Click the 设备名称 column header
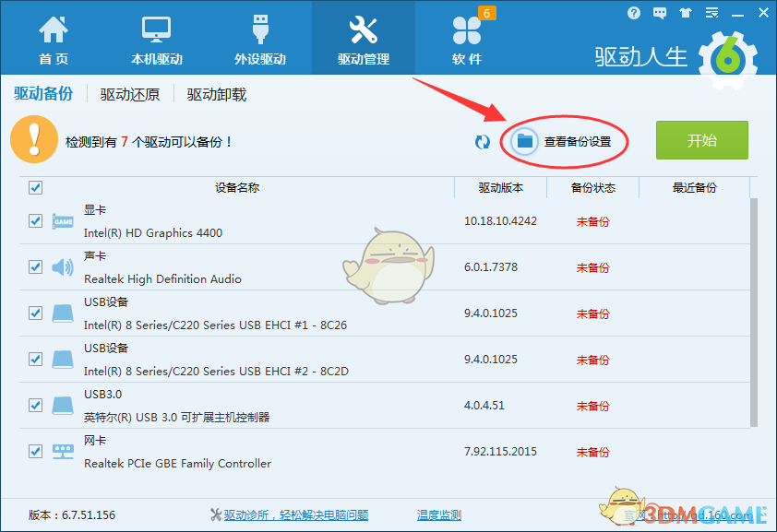The width and height of the screenshot is (777, 532). pos(237,187)
